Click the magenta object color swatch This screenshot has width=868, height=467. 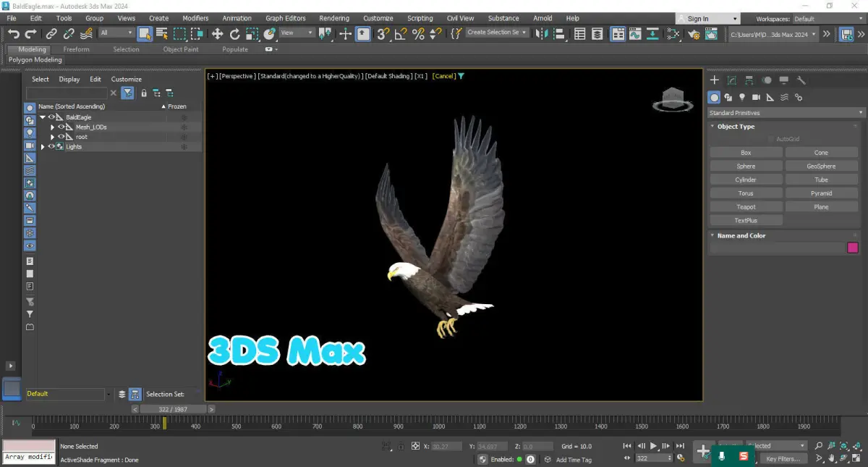(x=853, y=248)
